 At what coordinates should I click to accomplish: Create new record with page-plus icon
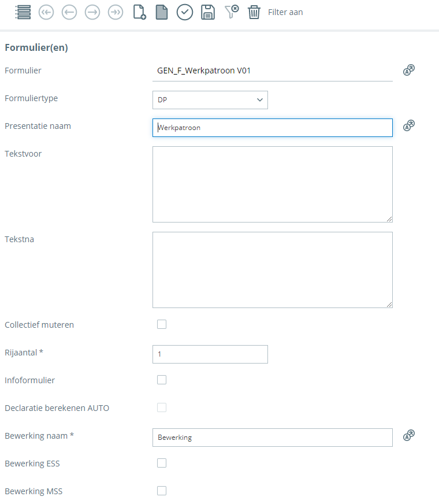click(139, 12)
